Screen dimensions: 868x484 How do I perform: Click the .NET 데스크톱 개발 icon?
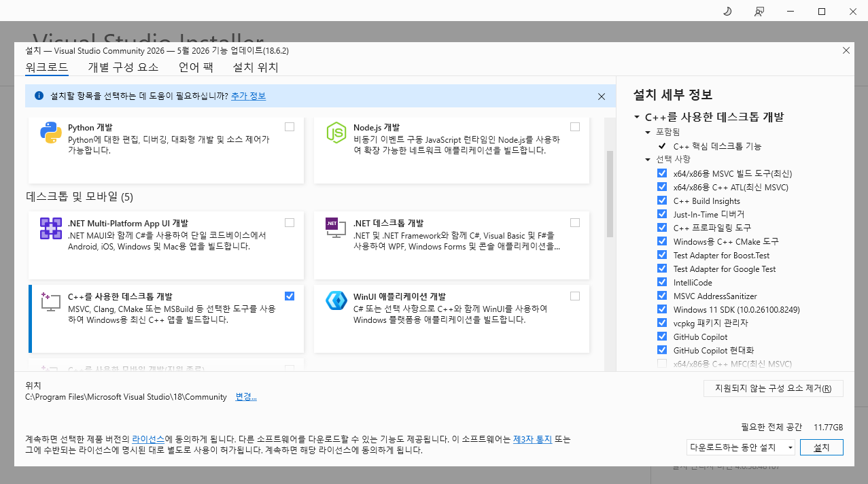(336, 228)
